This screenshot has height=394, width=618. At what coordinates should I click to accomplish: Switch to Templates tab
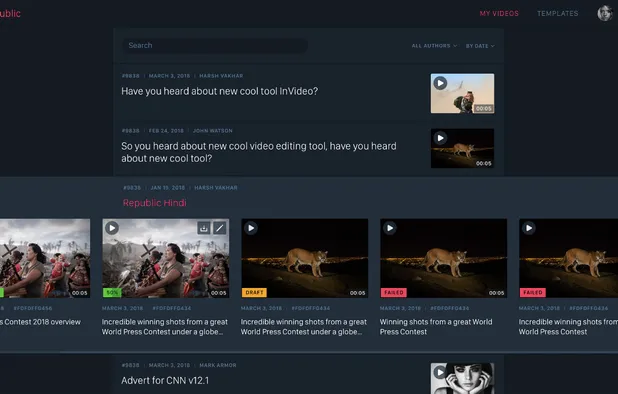(558, 13)
